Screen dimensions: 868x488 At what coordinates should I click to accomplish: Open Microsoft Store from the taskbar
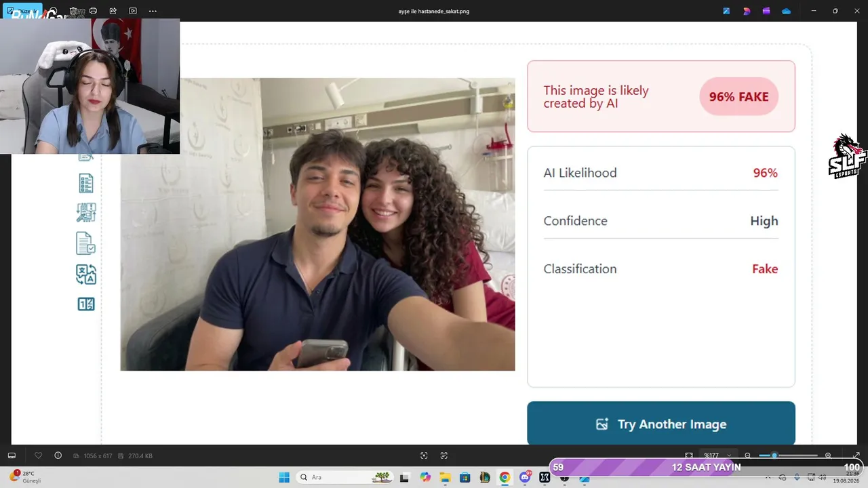pos(465,477)
